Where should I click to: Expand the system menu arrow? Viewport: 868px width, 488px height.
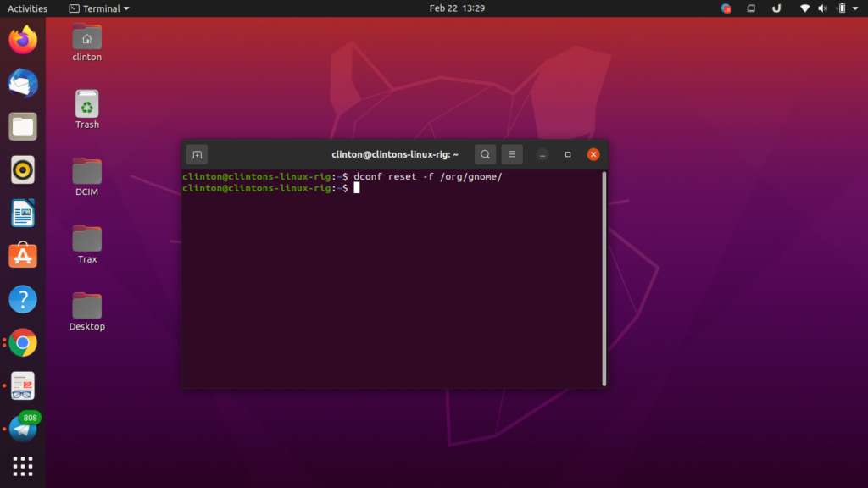[855, 8]
